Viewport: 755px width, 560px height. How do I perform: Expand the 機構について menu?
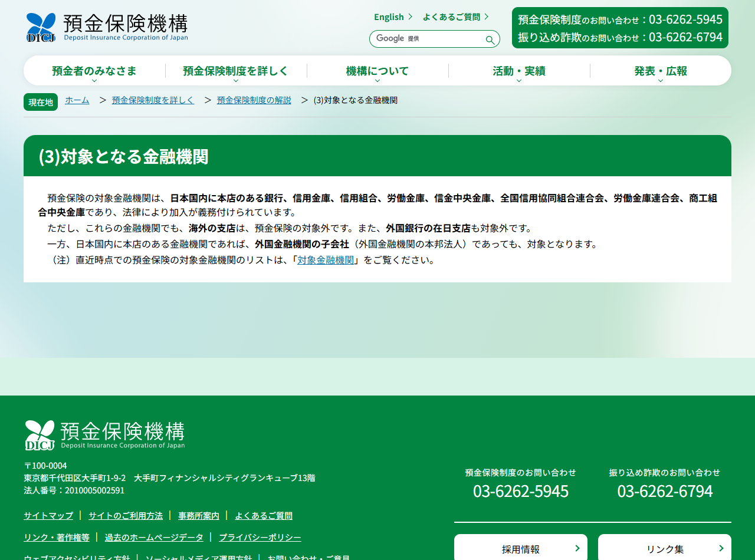(377, 71)
